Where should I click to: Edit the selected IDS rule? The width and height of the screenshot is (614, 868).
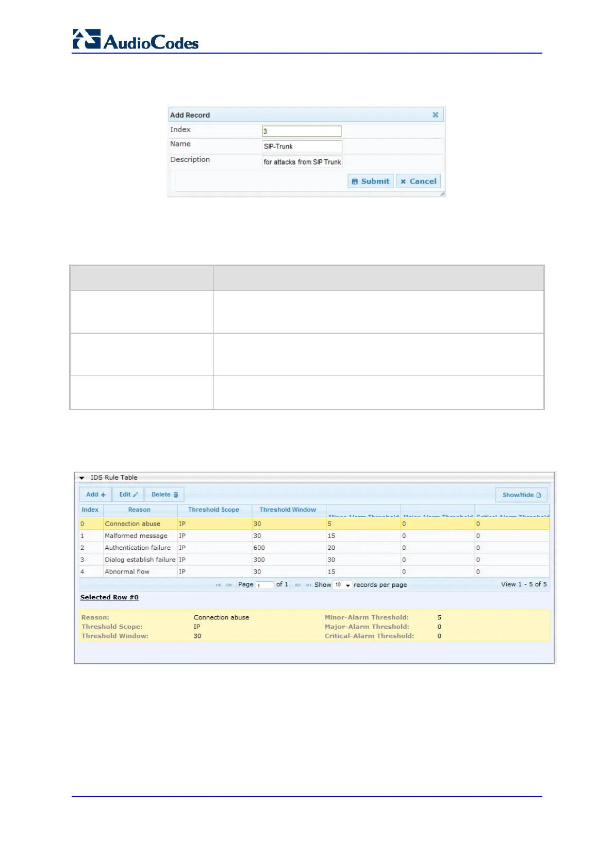click(128, 494)
